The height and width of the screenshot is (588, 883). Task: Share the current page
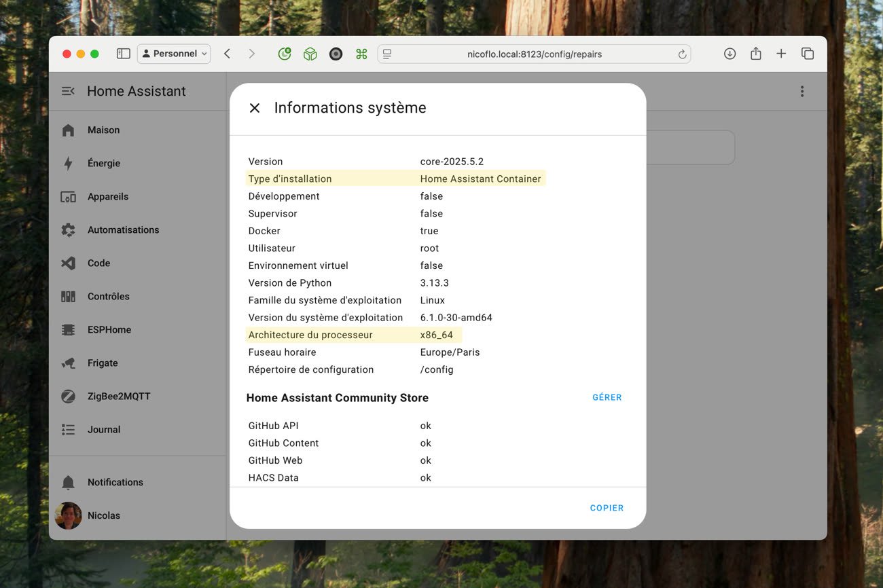pos(755,53)
